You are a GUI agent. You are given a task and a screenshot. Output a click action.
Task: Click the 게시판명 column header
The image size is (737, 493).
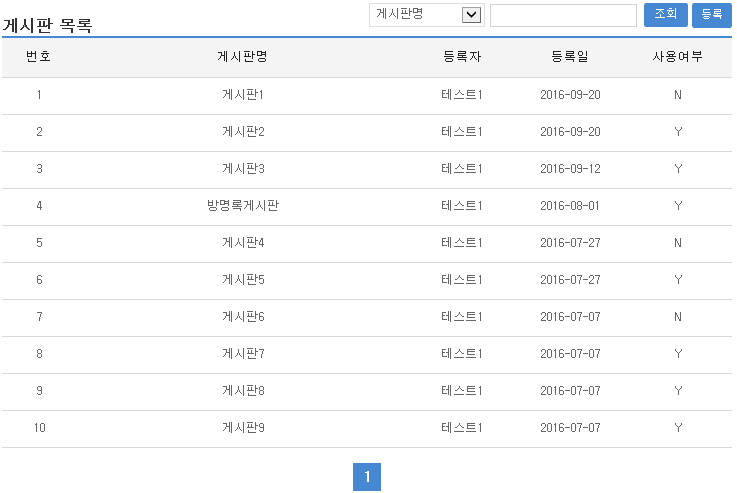(242, 57)
